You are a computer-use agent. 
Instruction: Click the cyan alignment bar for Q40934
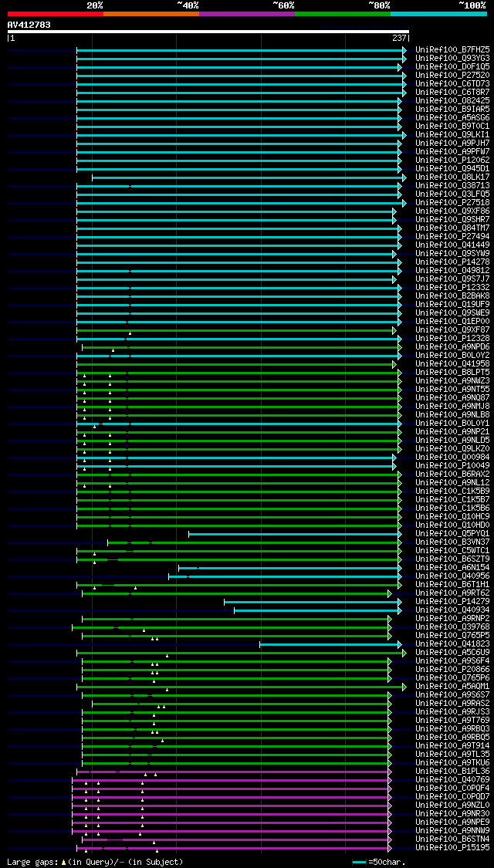coord(316,610)
